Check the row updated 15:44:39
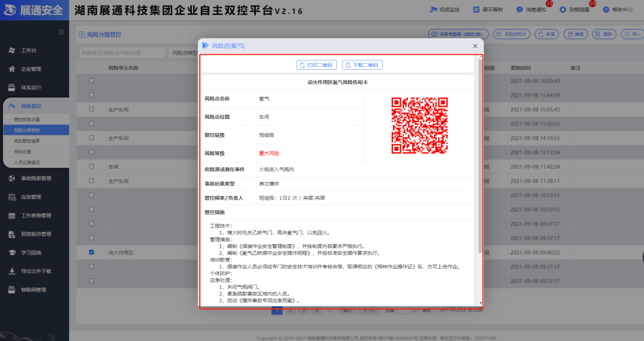 pyautogui.click(x=91, y=95)
